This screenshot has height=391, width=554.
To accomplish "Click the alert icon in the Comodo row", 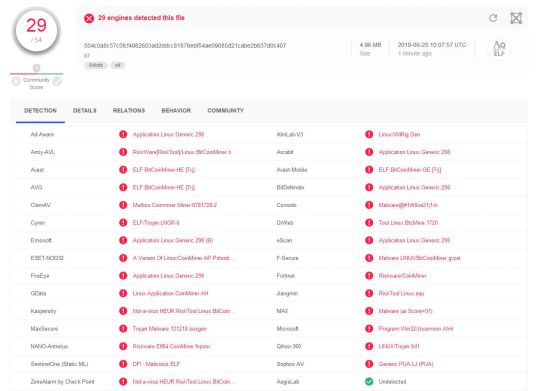I will click(369, 205).
